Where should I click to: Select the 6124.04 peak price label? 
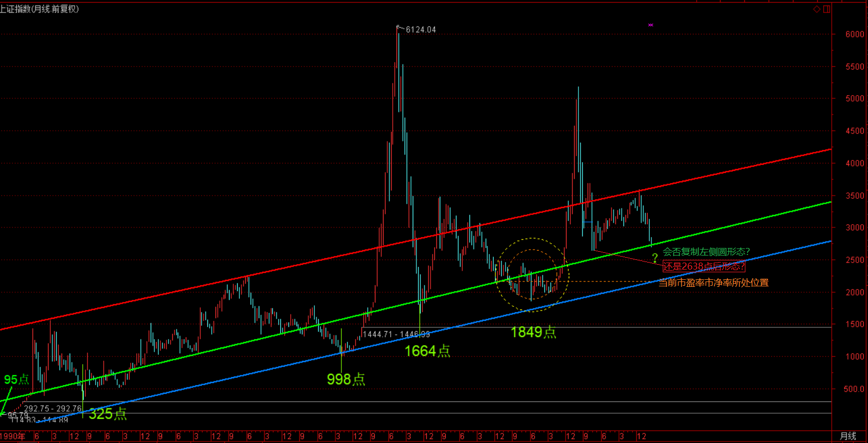click(421, 30)
